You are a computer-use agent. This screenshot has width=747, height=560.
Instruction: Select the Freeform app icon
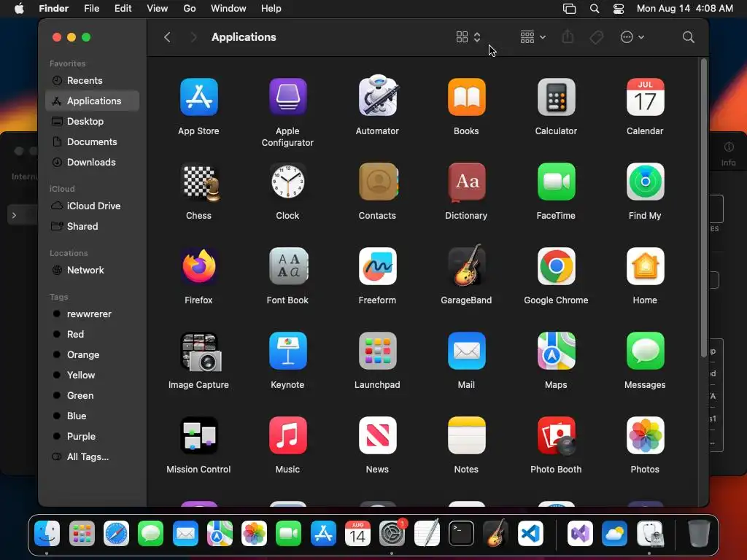pyautogui.click(x=377, y=265)
